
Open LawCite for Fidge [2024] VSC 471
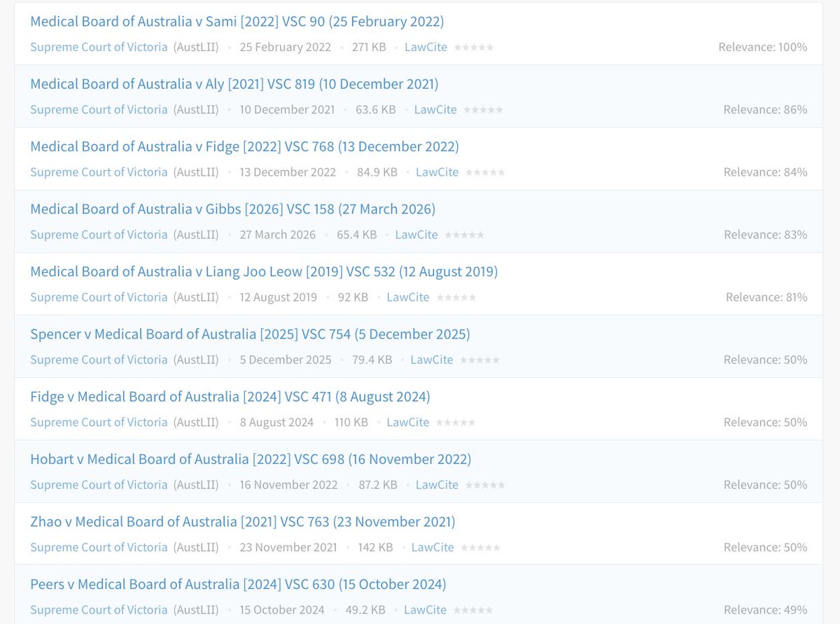pos(408,422)
